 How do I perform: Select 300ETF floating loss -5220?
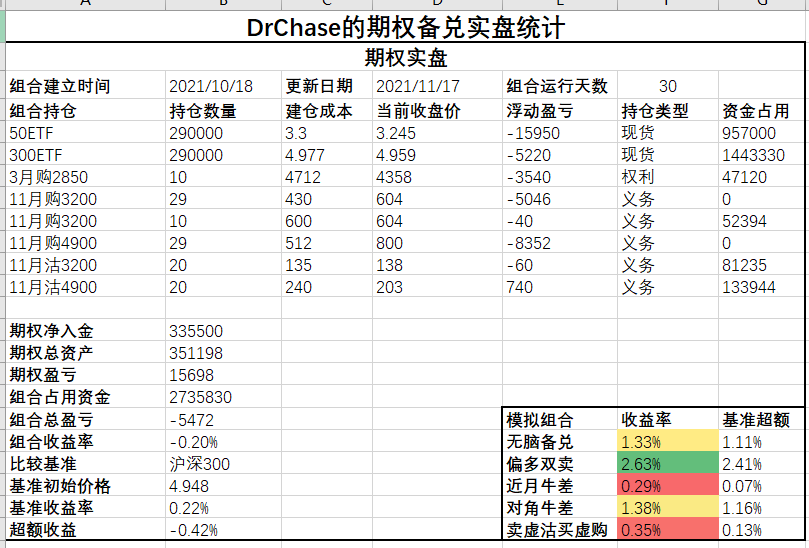(560, 155)
